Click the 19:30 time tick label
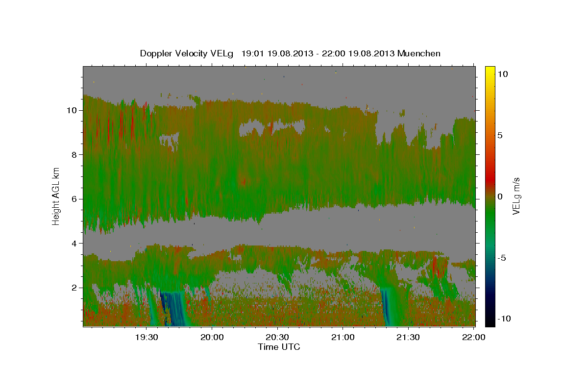 147,337
